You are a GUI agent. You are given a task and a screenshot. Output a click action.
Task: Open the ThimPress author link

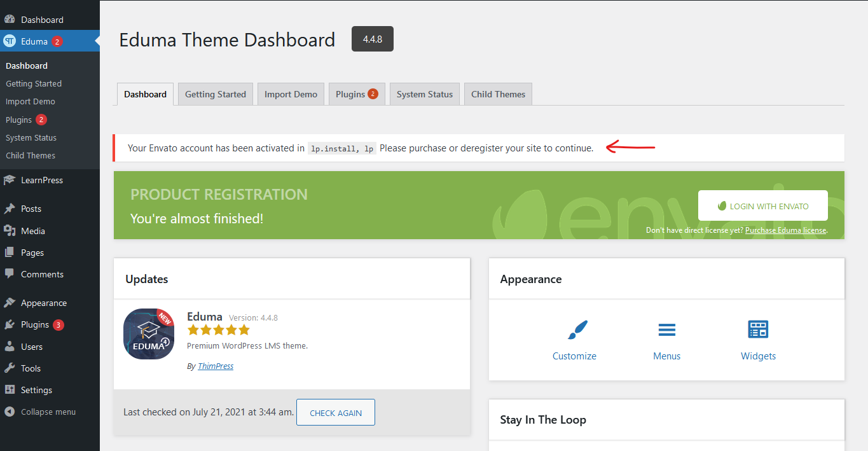(x=216, y=366)
